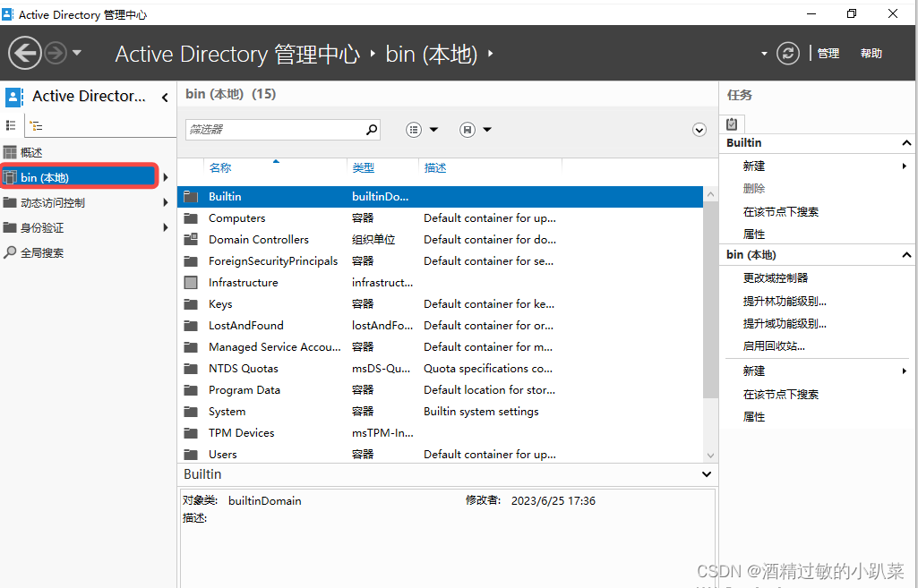Click the tasks clipboard icon

[x=732, y=124]
